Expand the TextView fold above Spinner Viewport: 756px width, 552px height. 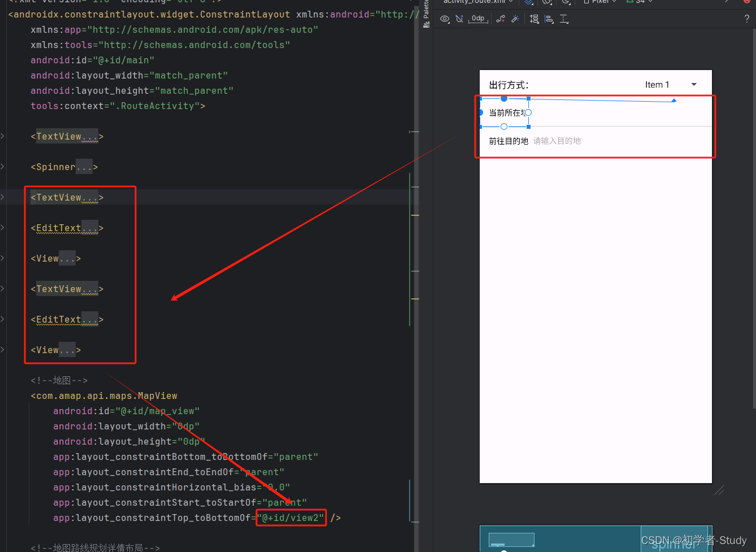point(2,136)
